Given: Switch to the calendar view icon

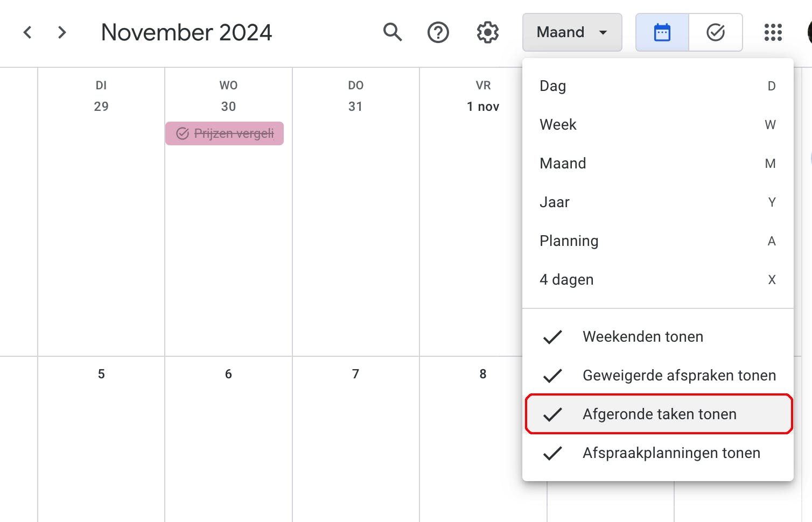Looking at the screenshot, I should (662, 32).
